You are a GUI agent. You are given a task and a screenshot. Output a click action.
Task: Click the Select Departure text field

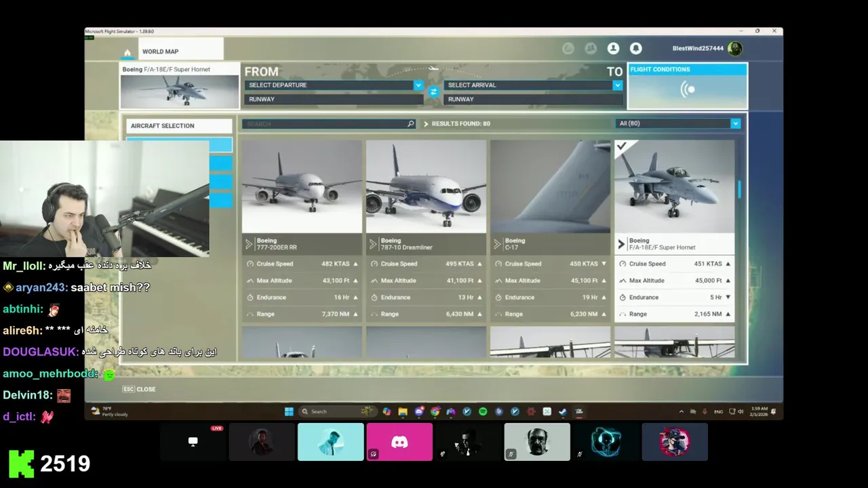[329, 85]
